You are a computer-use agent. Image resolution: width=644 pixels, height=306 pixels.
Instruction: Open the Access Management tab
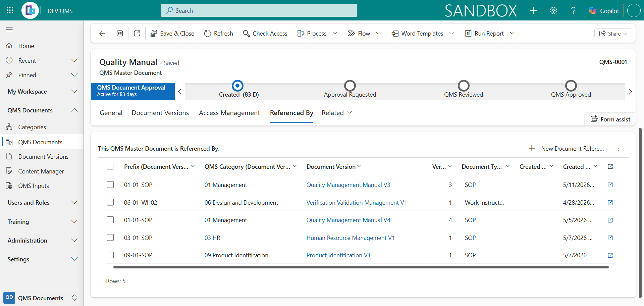(229, 113)
